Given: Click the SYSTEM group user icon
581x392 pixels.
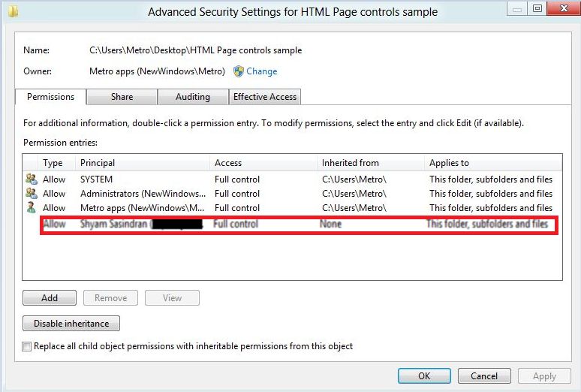Looking at the screenshot, I should (31, 179).
